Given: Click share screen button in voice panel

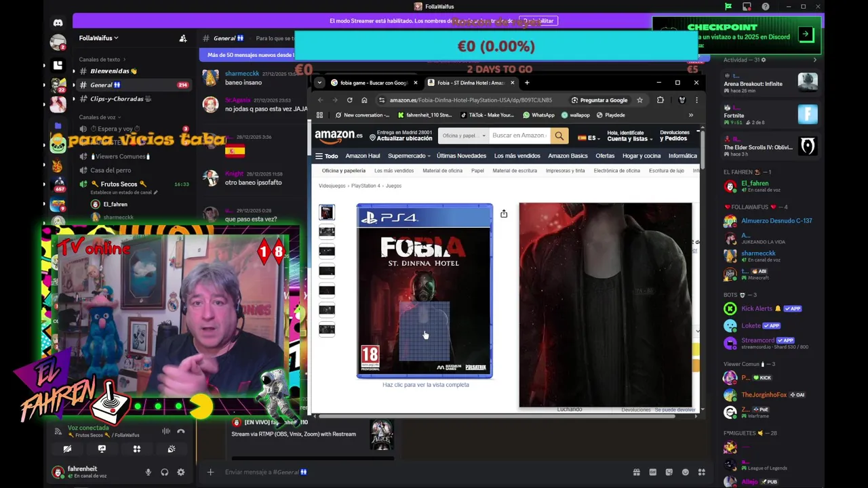Looking at the screenshot, I should 102,449.
